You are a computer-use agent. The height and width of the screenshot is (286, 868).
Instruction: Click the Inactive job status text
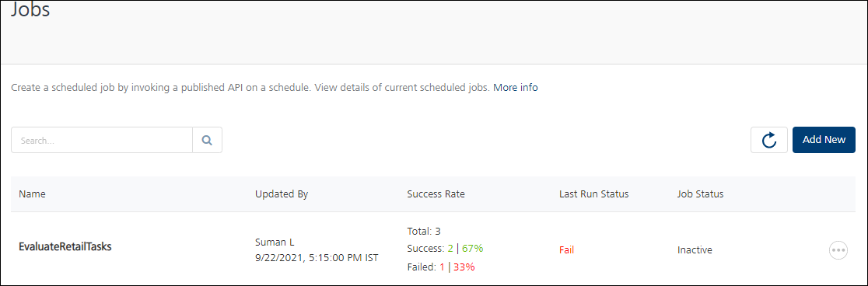click(695, 250)
